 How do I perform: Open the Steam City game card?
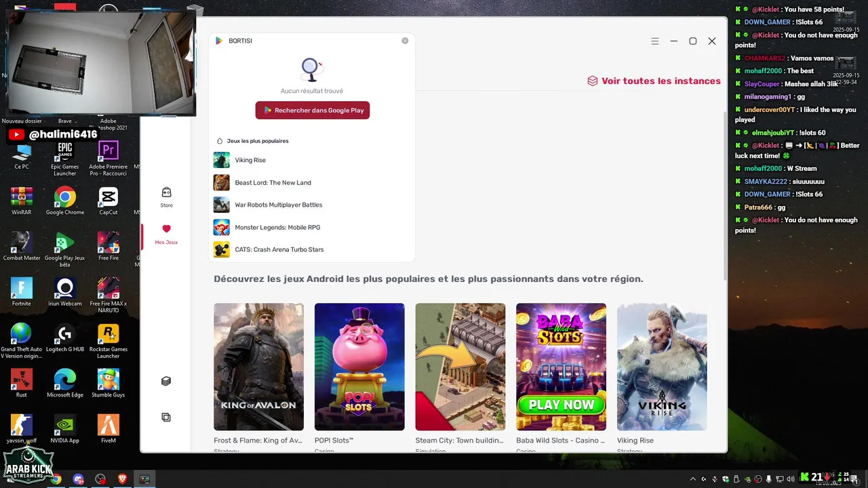(460, 367)
